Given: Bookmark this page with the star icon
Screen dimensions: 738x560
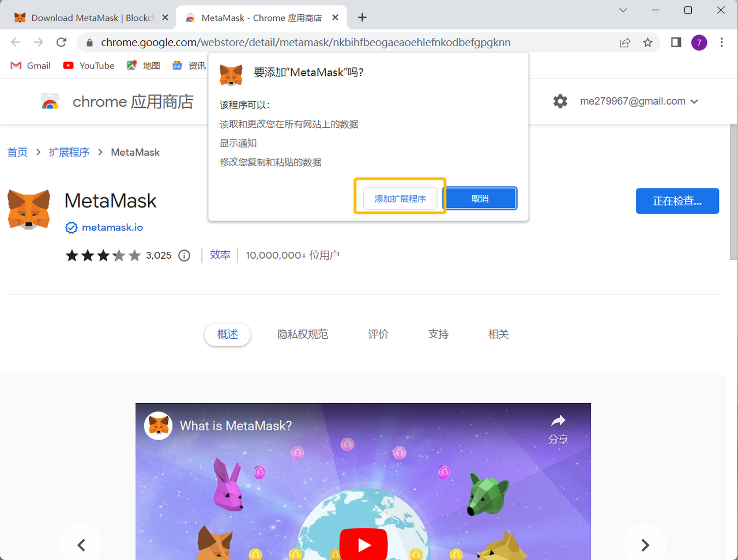Looking at the screenshot, I should click(x=647, y=43).
